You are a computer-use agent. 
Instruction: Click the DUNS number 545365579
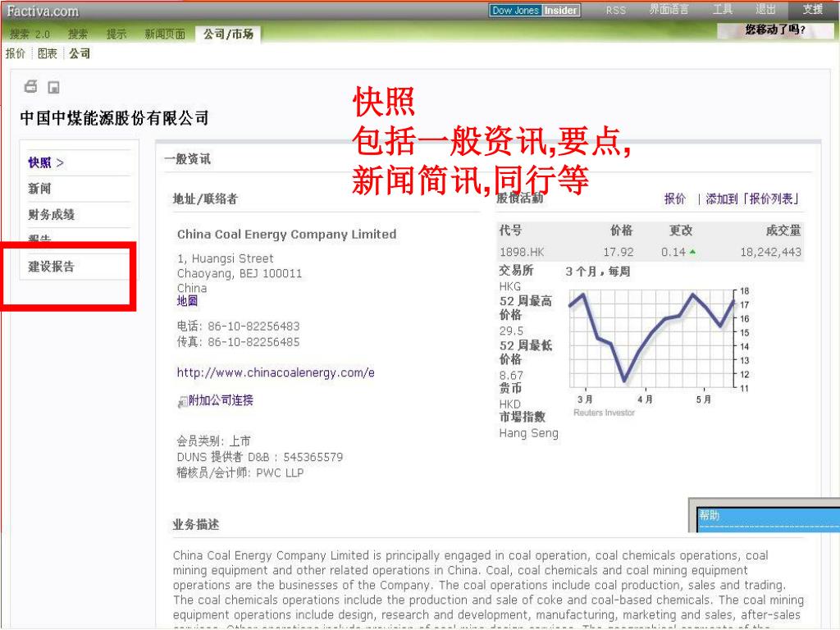pos(313,458)
